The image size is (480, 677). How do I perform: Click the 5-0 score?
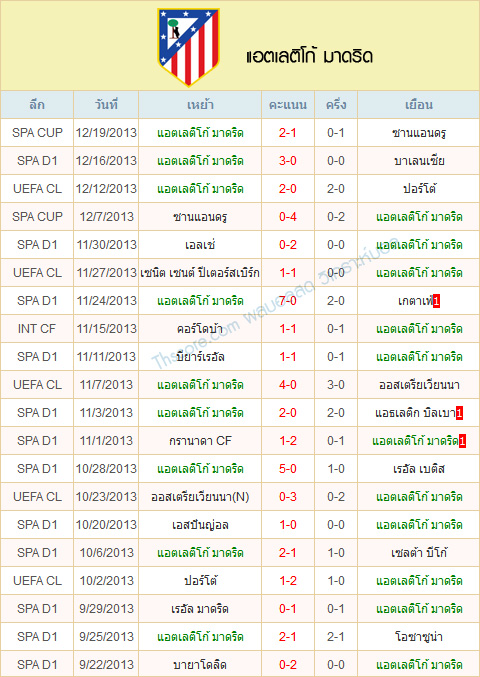coord(288,469)
